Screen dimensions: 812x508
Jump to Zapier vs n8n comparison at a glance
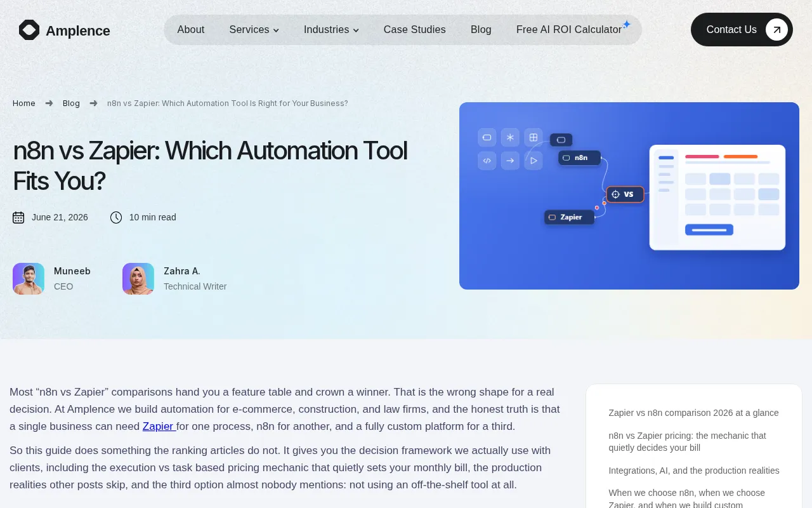[693, 413]
